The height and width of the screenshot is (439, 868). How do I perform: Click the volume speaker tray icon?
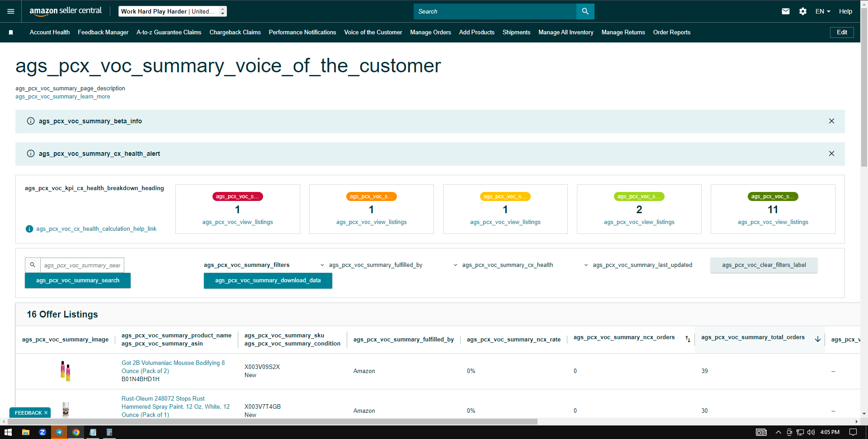pos(811,432)
